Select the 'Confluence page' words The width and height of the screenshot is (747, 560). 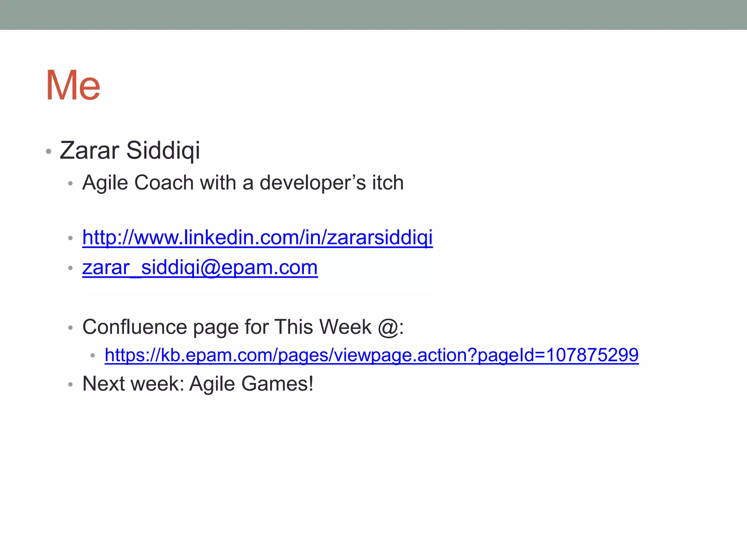coord(161,327)
